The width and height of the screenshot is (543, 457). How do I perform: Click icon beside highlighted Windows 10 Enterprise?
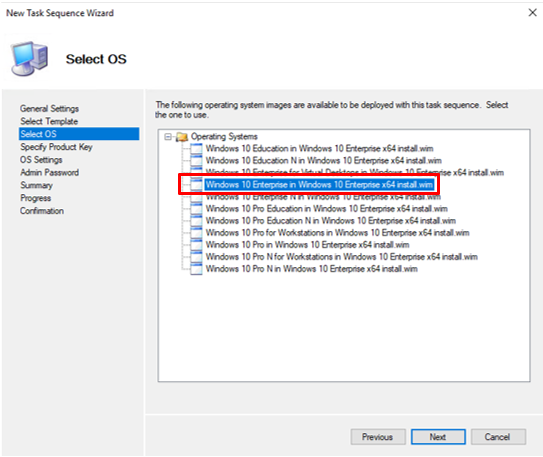(196, 185)
